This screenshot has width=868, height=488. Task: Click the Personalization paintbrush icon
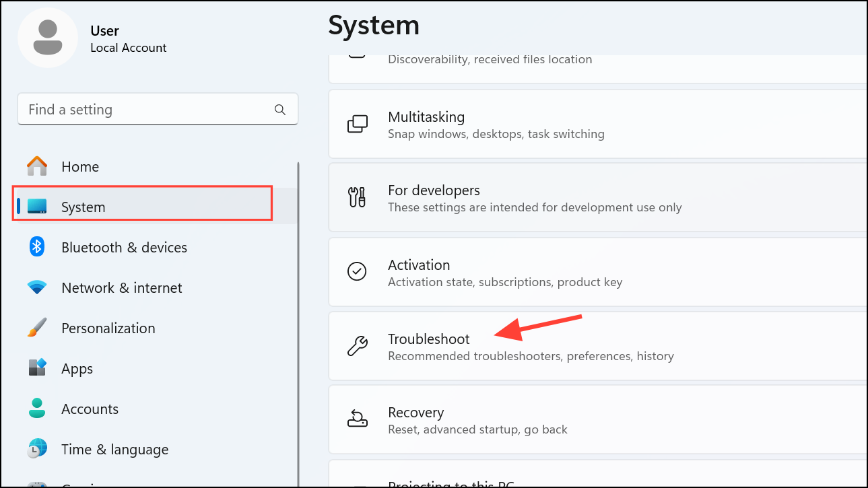(x=37, y=328)
